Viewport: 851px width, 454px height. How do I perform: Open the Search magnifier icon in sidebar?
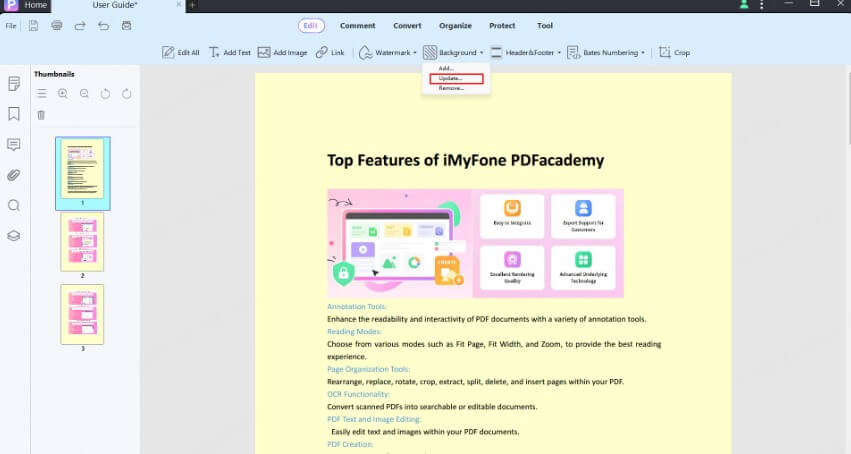(x=14, y=205)
